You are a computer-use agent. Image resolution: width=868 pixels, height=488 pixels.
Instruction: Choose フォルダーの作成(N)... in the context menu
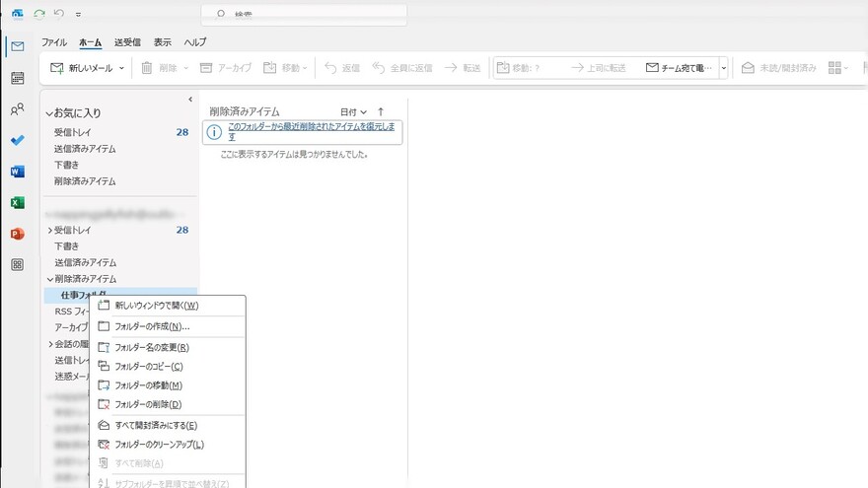pyautogui.click(x=168, y=326)
